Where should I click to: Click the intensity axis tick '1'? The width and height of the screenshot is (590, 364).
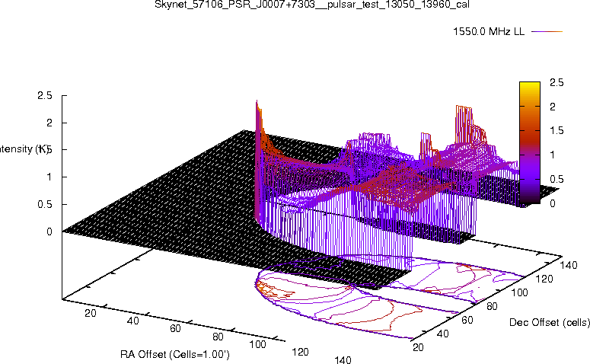click(x=49, y=177)
